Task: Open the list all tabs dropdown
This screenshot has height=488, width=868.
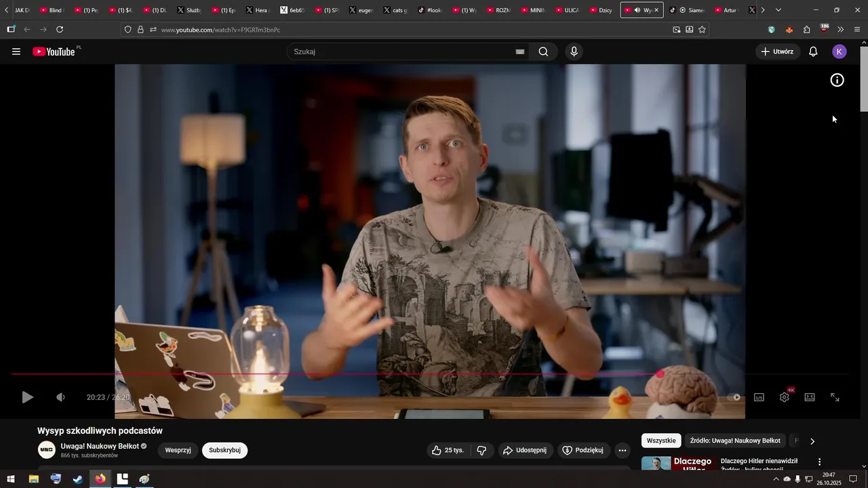Action: point(778,10)
